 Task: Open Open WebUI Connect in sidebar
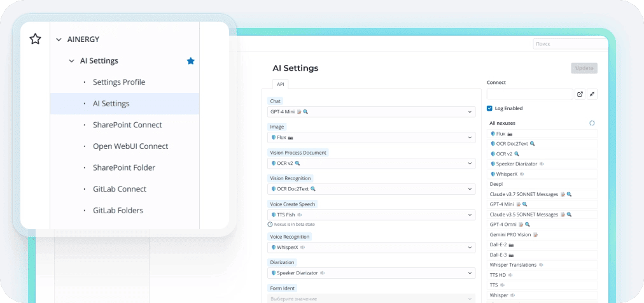(130, 146)
